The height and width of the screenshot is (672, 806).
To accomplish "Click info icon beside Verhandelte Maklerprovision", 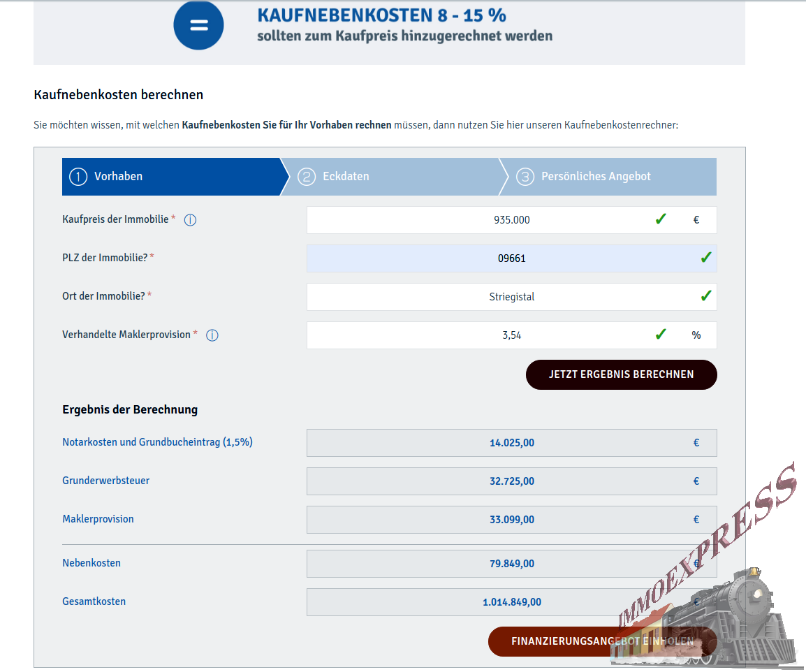I will (212, 335).
